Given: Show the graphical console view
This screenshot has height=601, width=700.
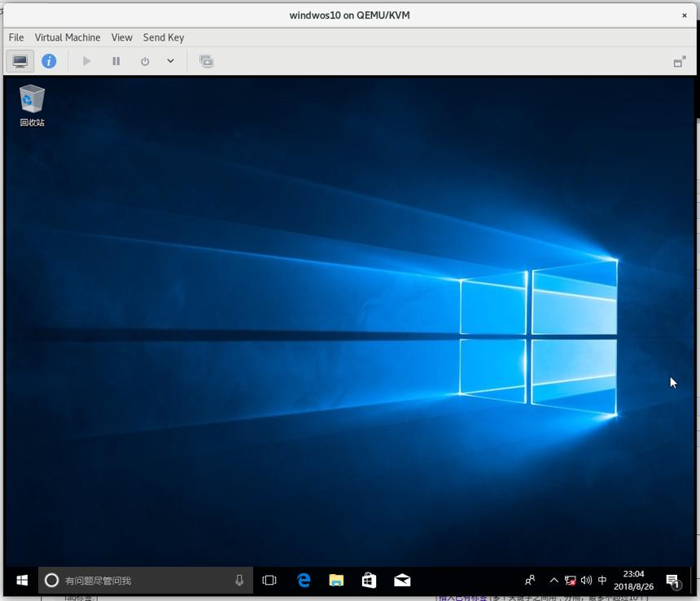Looking at the screenshot, I should (20, 61).
